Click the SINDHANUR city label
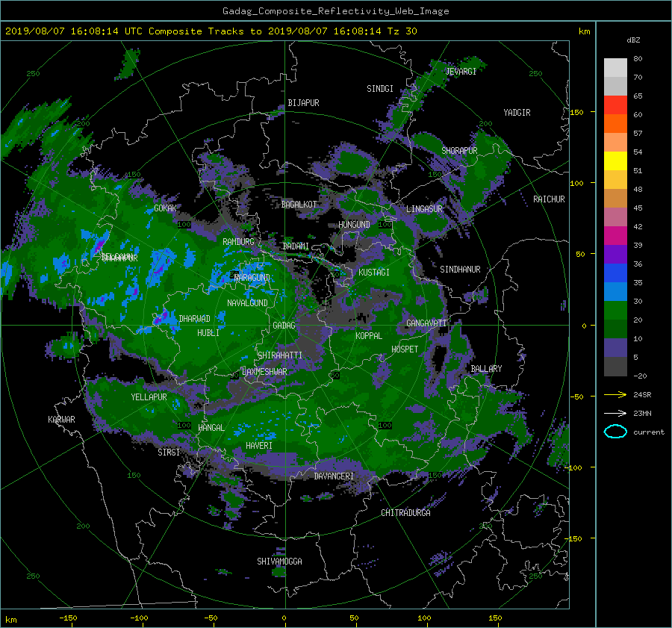The width and height of the screenshot is (672, 628). tap(460, 270)
